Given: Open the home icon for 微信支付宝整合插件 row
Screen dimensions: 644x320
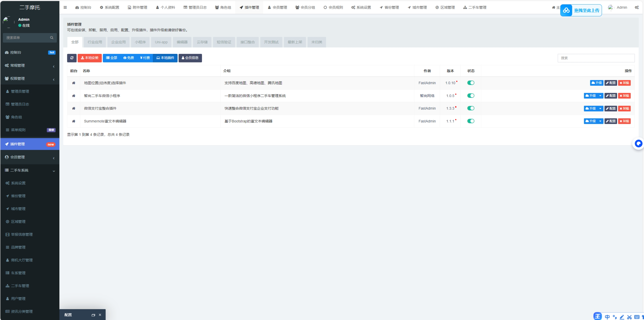Looking at the screenshot, I should [x=74, y=108].
